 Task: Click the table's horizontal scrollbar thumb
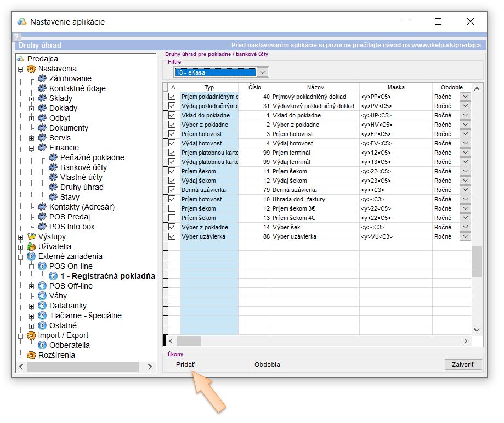tap(188, 341)
